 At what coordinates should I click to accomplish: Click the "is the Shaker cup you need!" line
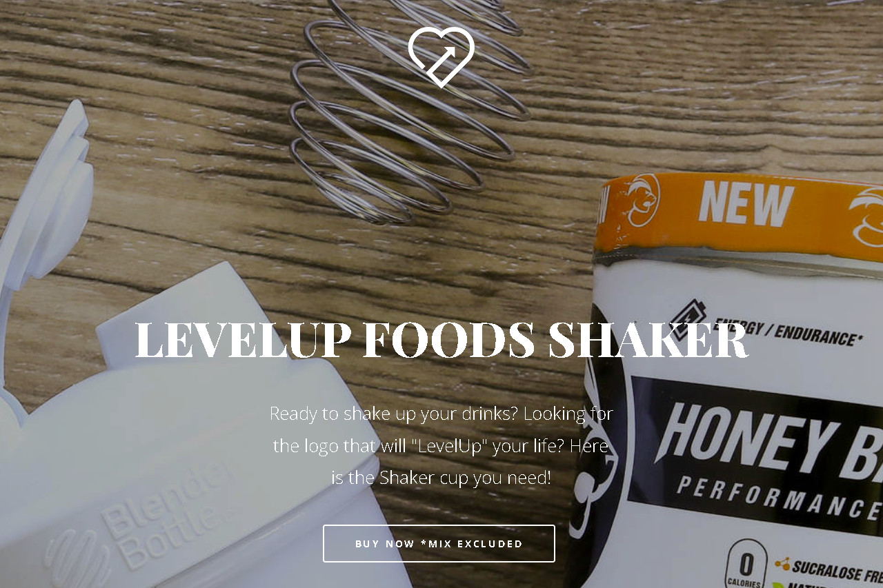[441, 477]
